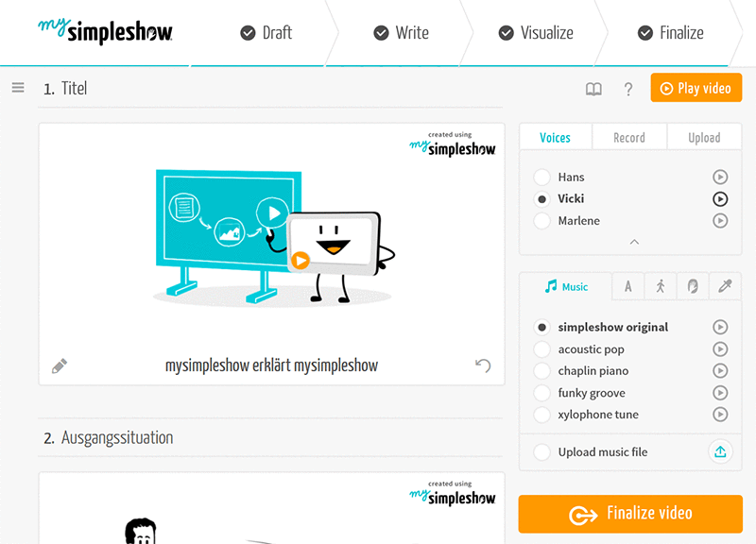
Task: Switch to the Record tab
Action: click(x=629, y=138)
